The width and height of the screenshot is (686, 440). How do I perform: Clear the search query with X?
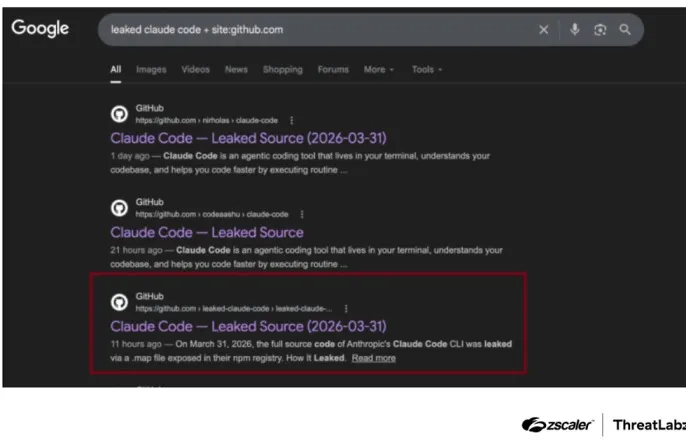pos(543,30)
